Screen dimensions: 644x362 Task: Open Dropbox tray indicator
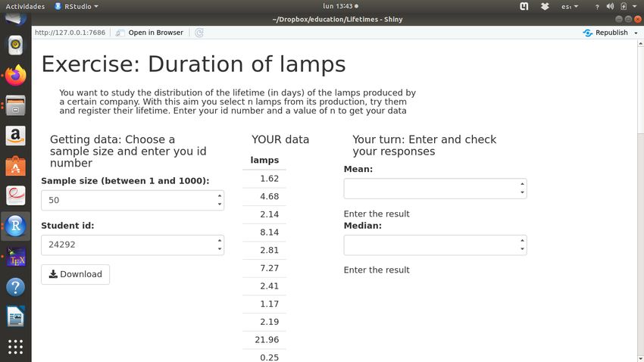coord(545,6)
